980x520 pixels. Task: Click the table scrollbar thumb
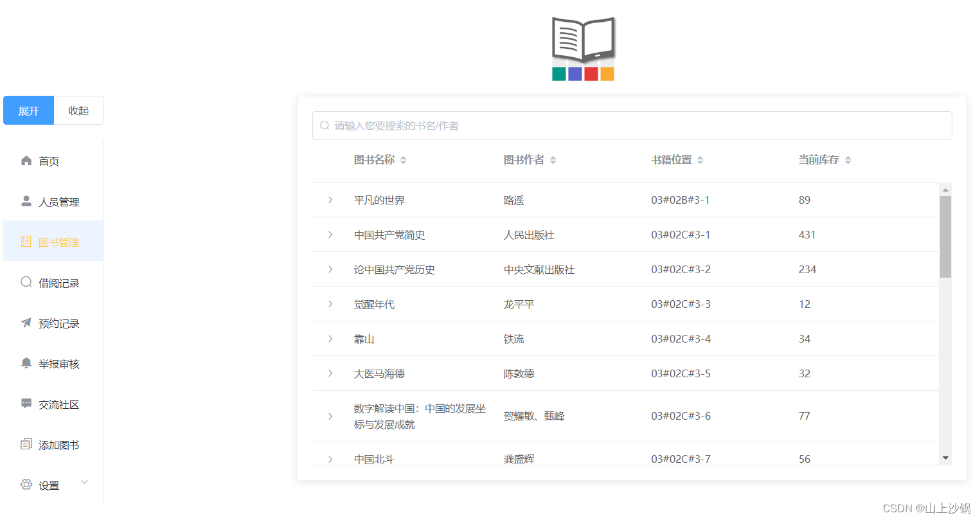click(945, 237)
